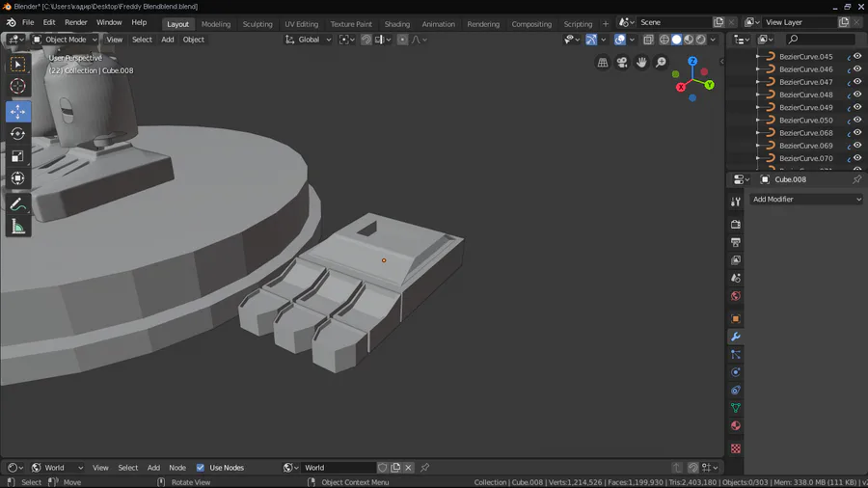Toggle perspective/orthographic grid icon
This screenshot has width=868, height=488.
[x=603, y=63]
